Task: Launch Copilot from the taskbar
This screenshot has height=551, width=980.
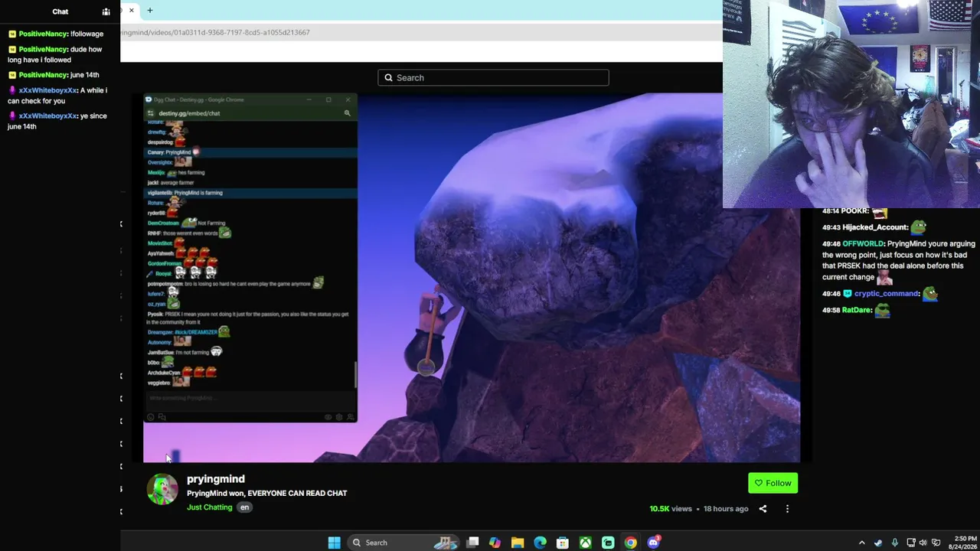Action: click(x=495, y=543)
